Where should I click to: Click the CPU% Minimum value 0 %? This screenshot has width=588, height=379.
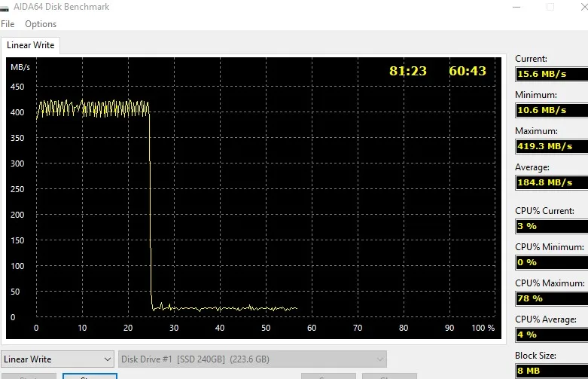click(x=552, y=262)
